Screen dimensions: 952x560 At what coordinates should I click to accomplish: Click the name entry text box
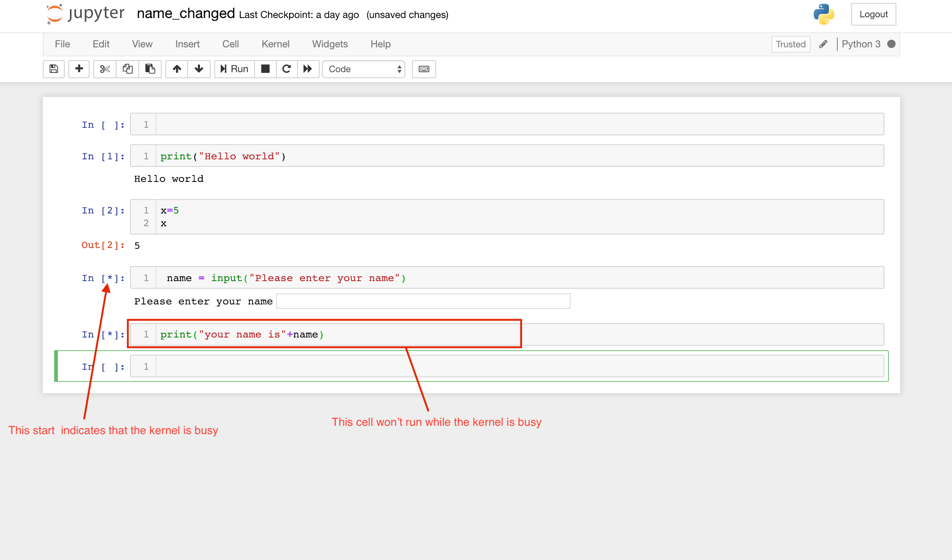click(x=423, y=301)
